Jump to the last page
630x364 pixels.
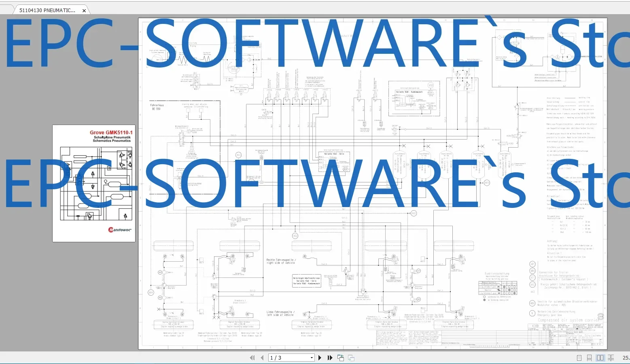pos(330,358)
